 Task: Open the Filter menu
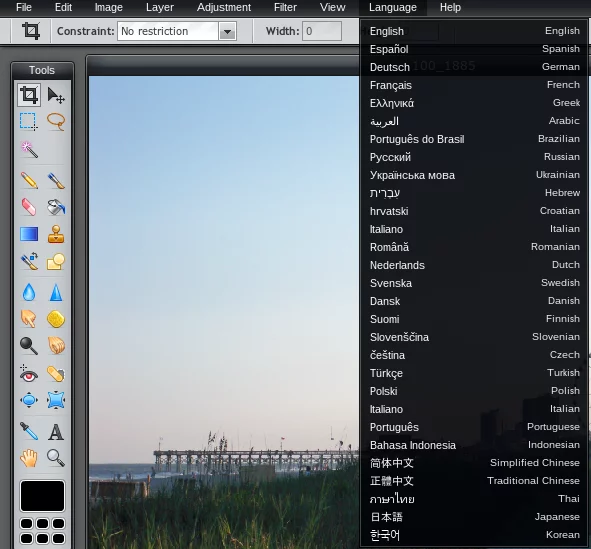[x=285, y=7]
